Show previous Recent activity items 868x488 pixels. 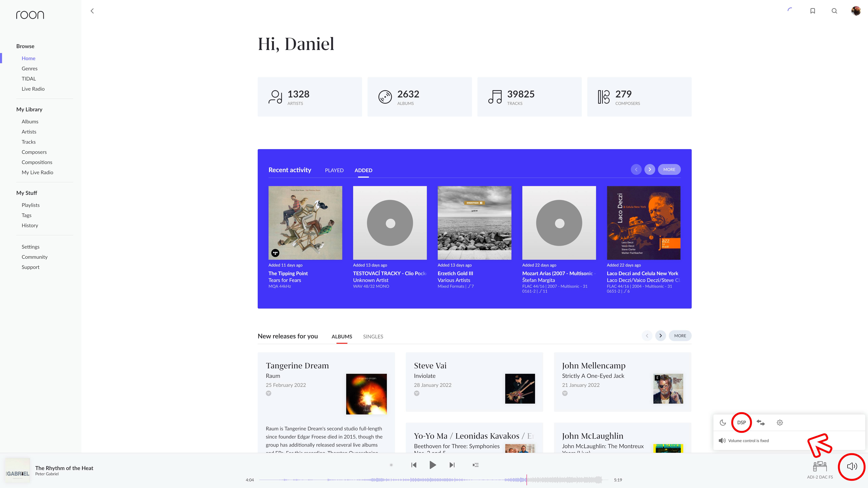636,169
